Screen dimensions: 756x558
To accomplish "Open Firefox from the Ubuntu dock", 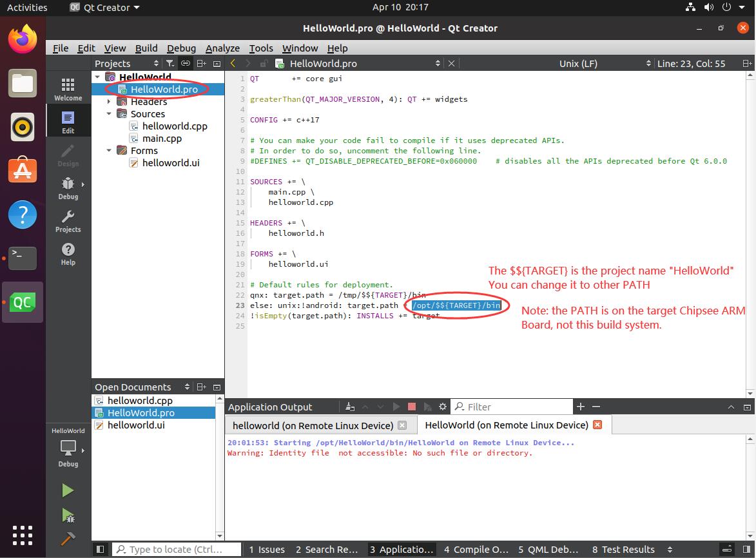I will click(23, 39).
